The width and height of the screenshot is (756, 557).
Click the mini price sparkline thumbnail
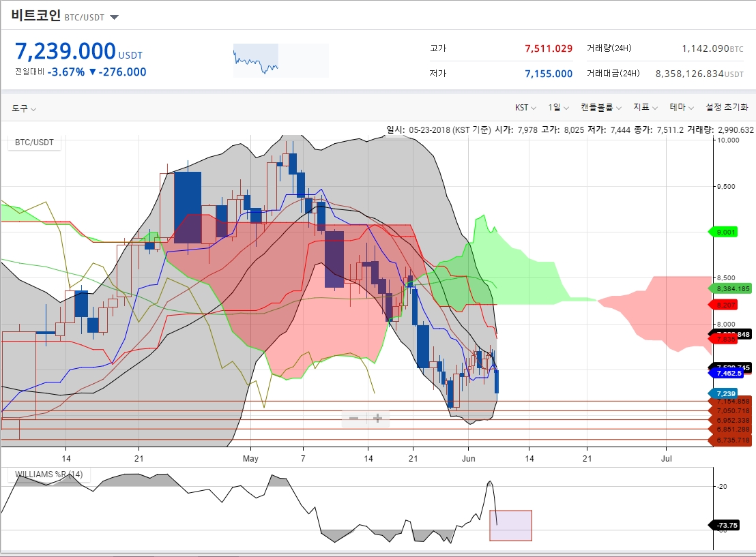280,61
